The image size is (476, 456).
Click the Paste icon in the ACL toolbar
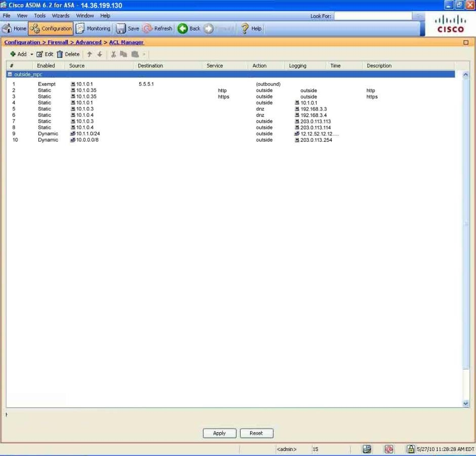click(x=135, y=54)
